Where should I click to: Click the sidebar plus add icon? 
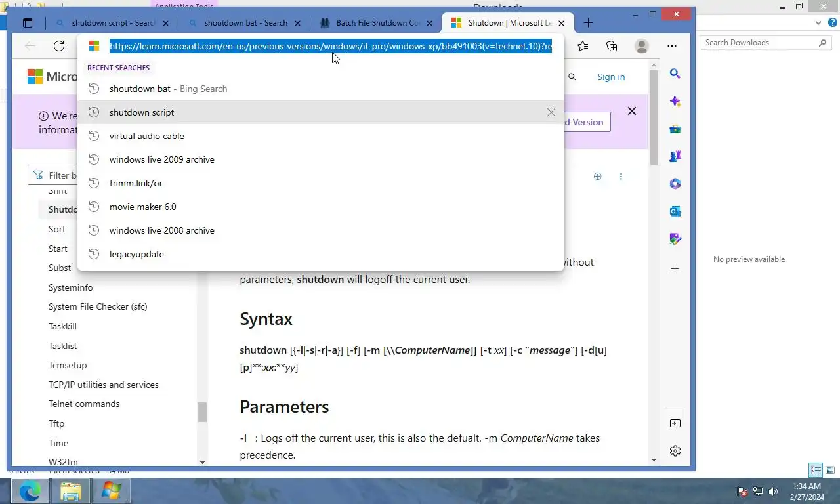675,269
